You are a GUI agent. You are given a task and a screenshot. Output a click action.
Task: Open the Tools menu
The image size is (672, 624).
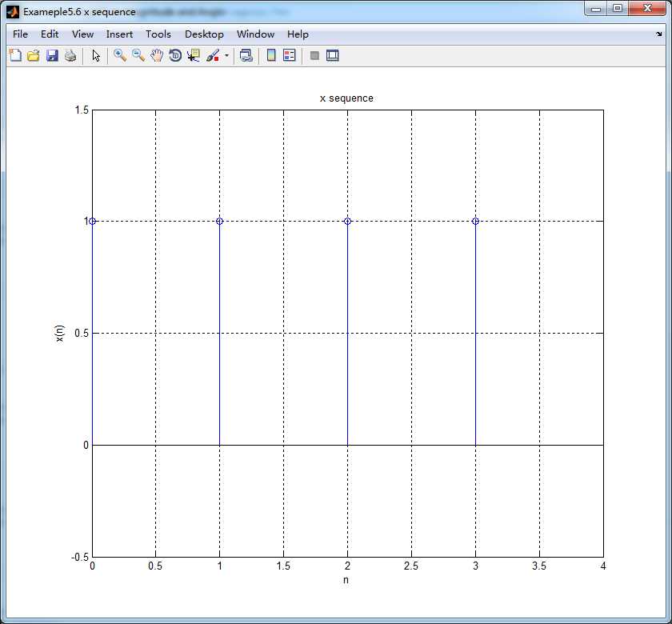(158, 34)
